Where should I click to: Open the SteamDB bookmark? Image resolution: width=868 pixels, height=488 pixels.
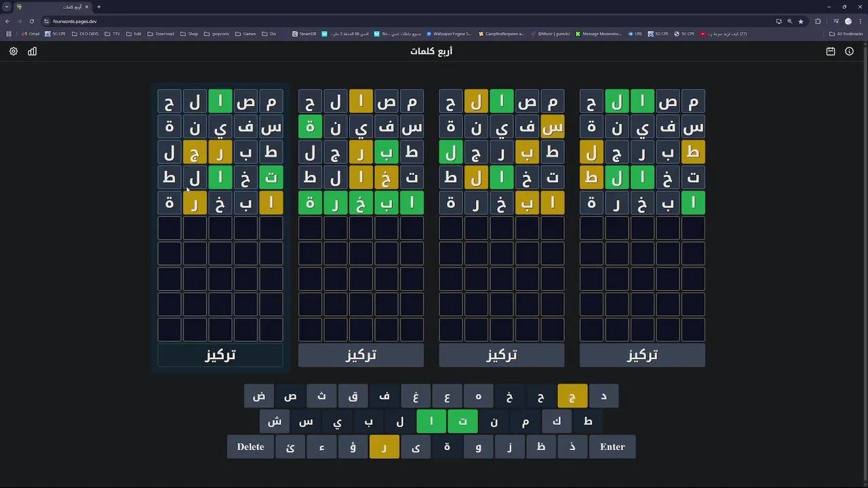click(304, 34)
